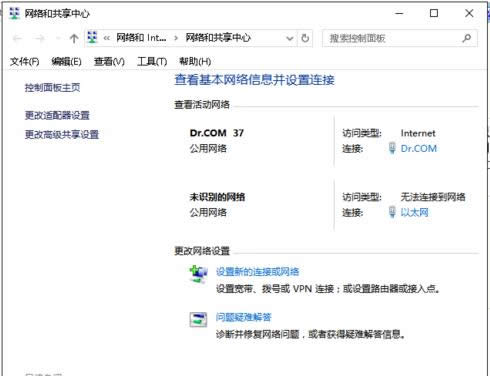Click the 网络和共享中心 breadcrumb
Image resolution: width=490 pixels, height=376 pixels.
[218, 38]
